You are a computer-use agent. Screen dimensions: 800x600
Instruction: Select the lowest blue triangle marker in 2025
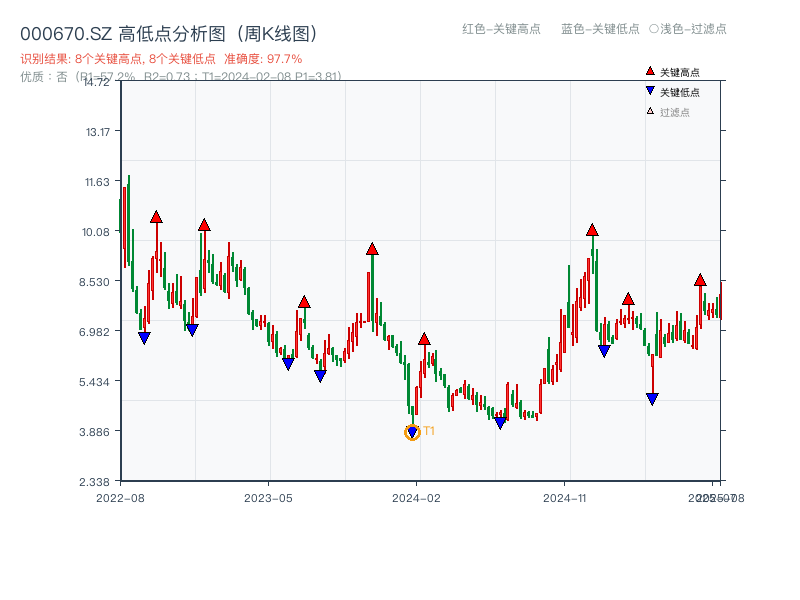tap(652, 399)
